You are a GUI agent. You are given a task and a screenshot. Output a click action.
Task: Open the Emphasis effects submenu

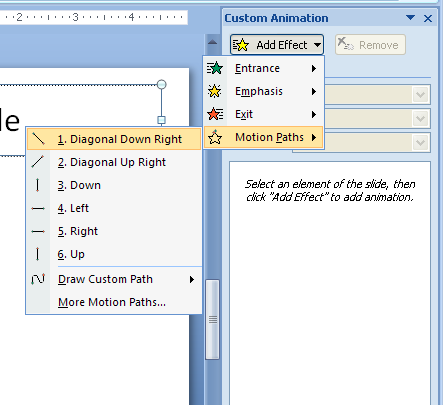point(264,91)
